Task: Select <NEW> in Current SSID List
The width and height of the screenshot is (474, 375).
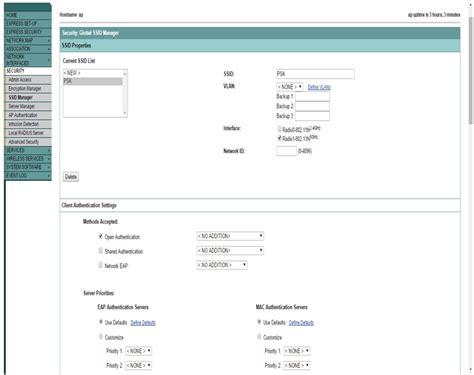Action: [x=93, y=73]
